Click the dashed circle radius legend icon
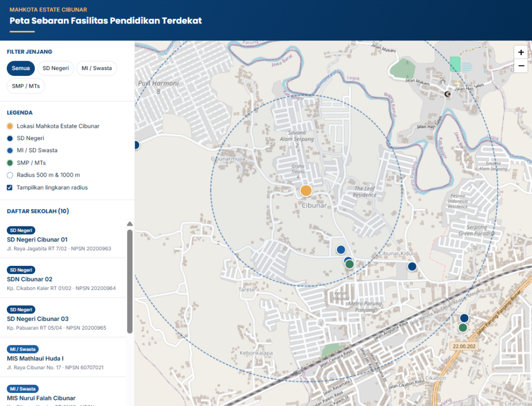532x406 pixels. coord(10,175)
